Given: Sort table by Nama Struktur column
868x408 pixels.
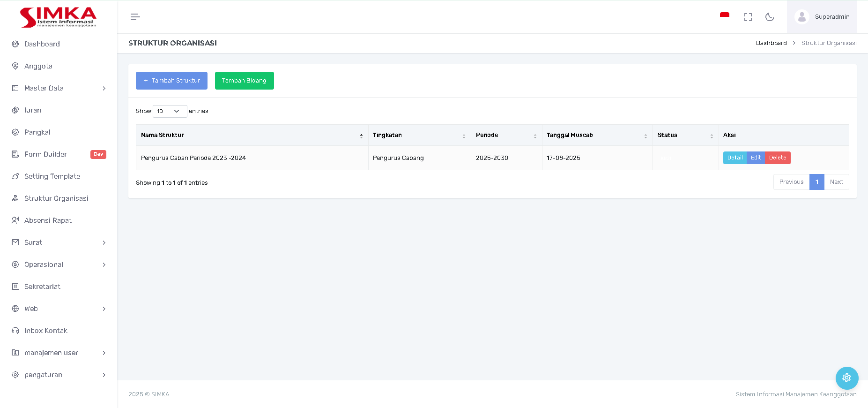Looking at the screenshot, I should click(x=252, y=135).
